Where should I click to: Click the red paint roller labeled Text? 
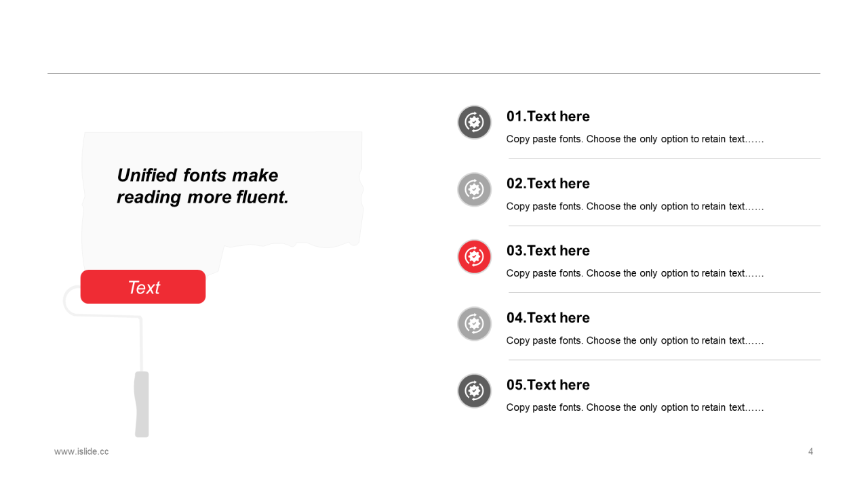[143, 287]
